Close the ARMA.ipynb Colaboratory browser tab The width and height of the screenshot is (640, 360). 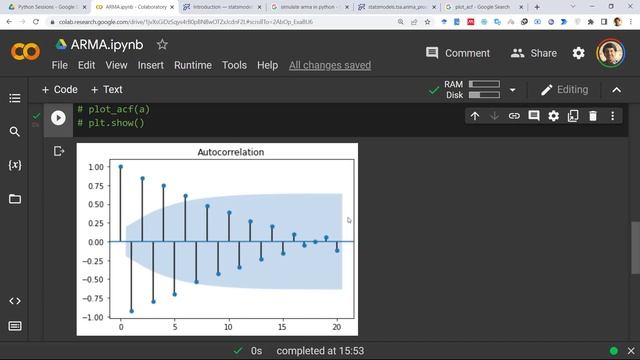[x=172, y=7]
